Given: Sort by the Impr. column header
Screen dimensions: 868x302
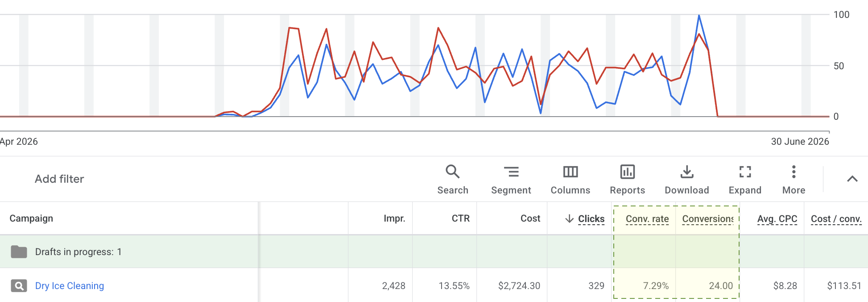Looking at the screenshot, I should [x=394, y=218].
